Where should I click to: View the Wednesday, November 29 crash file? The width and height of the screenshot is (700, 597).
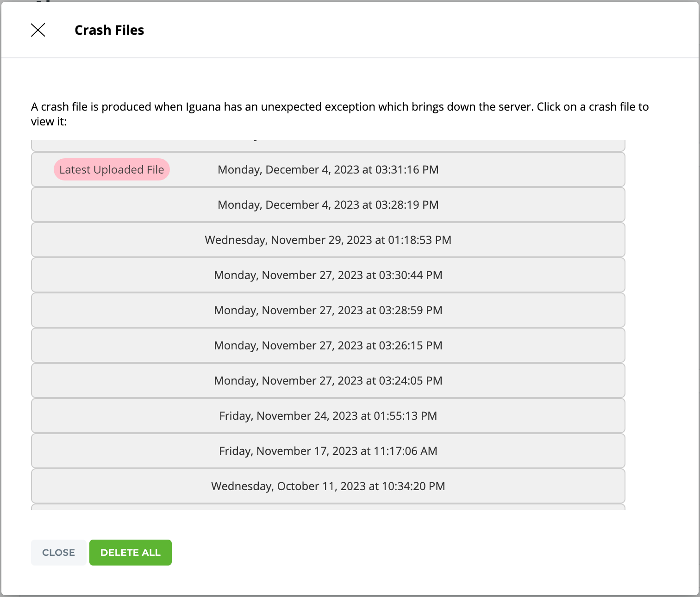[x=328, y=240]
